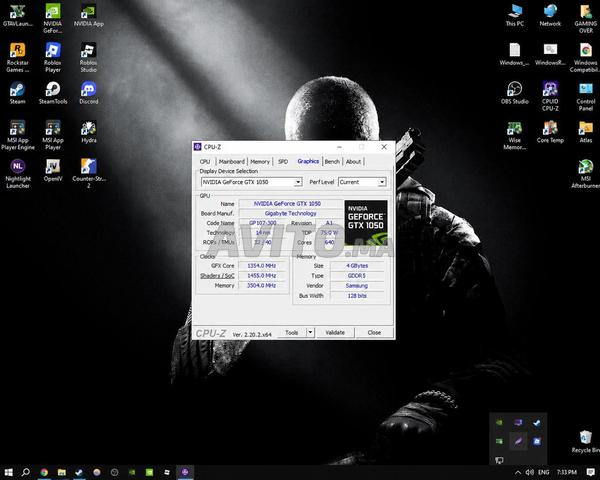Select the OBS Studio desktop icon
600x480 pixels.
pyautogui.click(x=515, y=93)
